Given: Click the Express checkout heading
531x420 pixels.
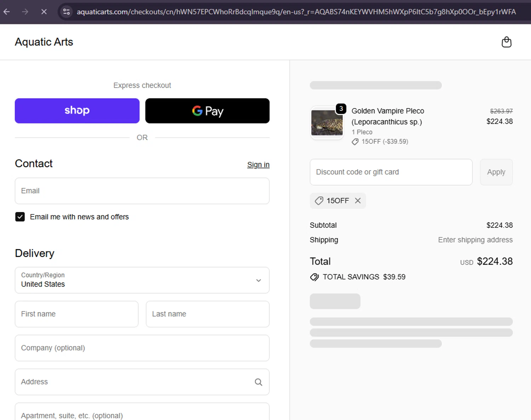Looking at the screenshot, I should pyautogui.click(x=142, y=85).
